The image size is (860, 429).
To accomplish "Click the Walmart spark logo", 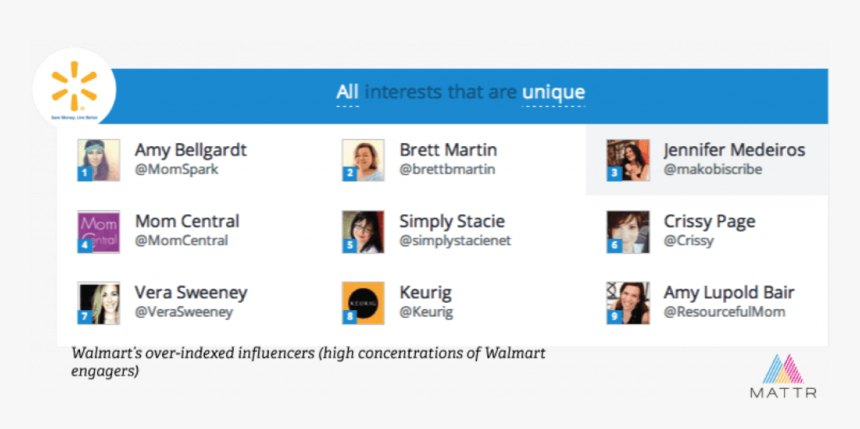I will pos(74,87).
